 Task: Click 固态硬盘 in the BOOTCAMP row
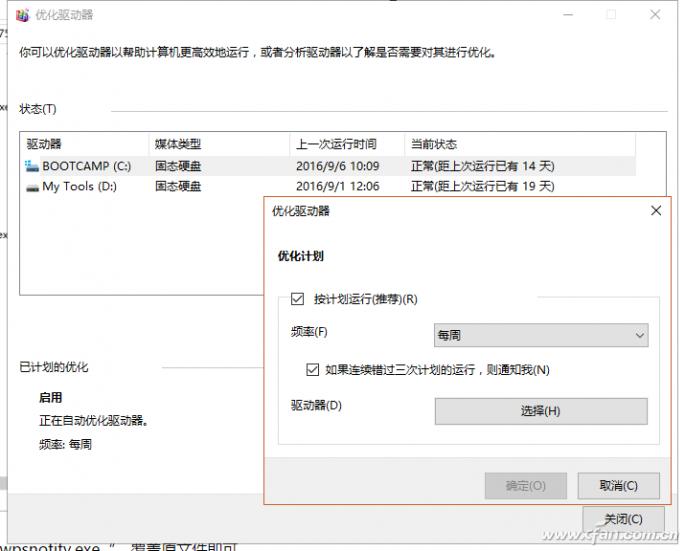pos(178,166)
